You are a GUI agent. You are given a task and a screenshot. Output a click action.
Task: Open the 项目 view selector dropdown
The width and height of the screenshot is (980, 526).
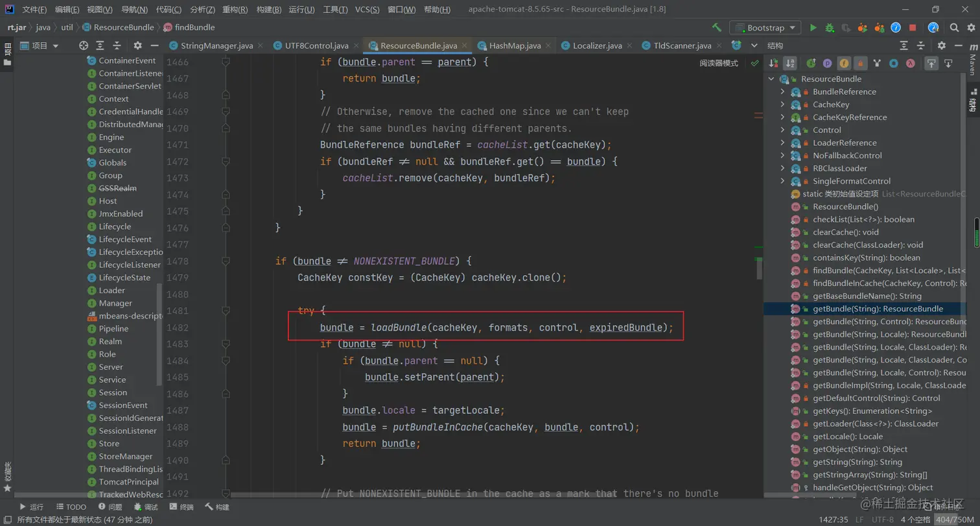40,45
